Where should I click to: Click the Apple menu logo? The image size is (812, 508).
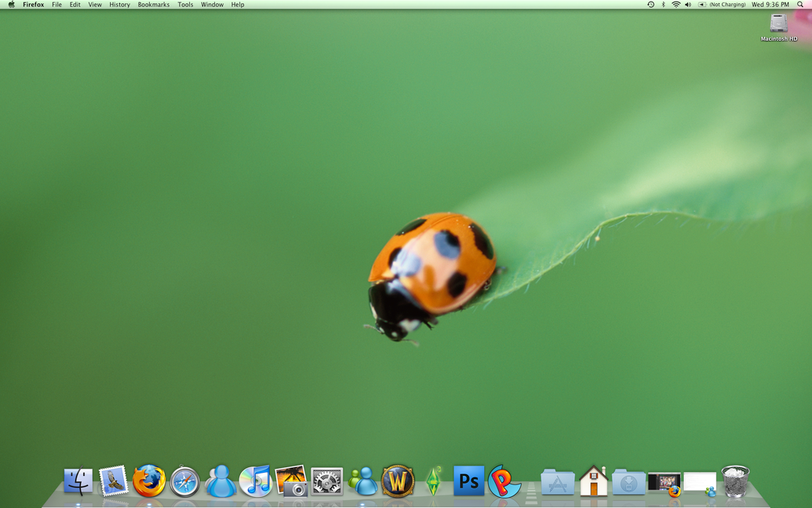(x=11, y=5)
